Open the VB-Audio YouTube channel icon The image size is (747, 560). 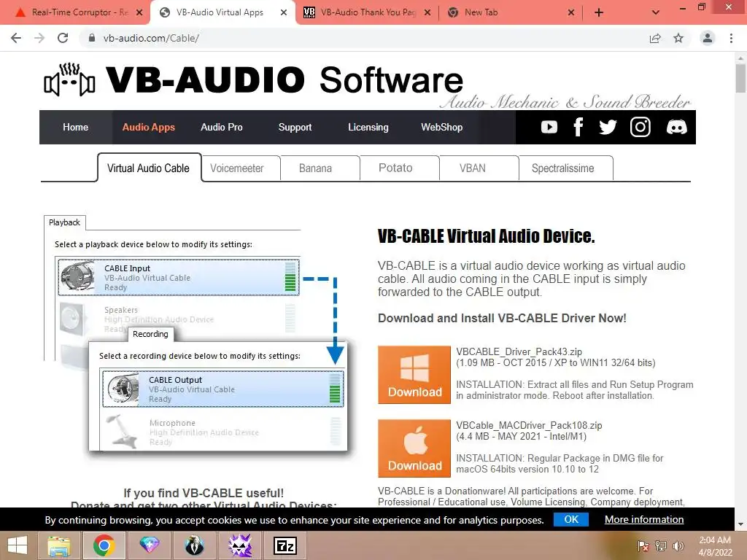(549, 127)
